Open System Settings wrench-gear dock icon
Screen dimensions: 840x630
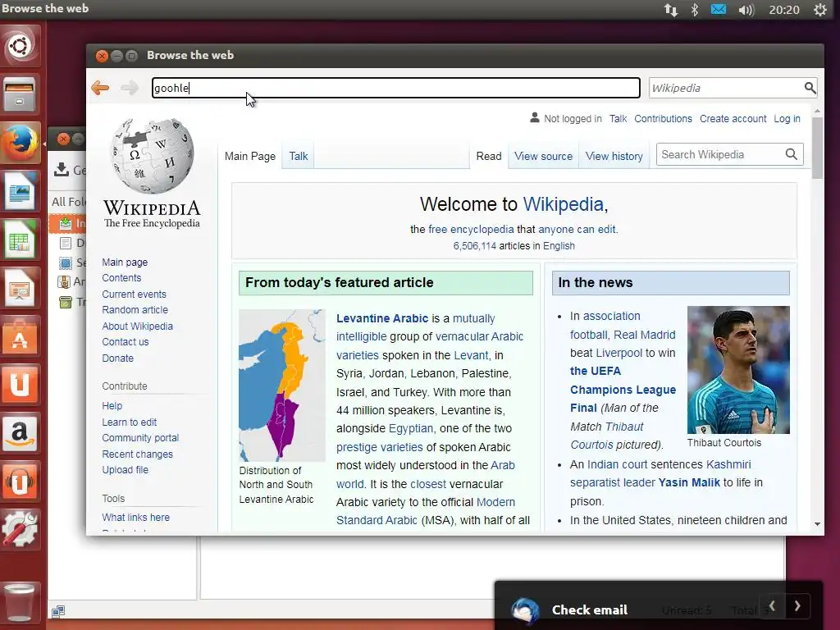tap(20, 530)
